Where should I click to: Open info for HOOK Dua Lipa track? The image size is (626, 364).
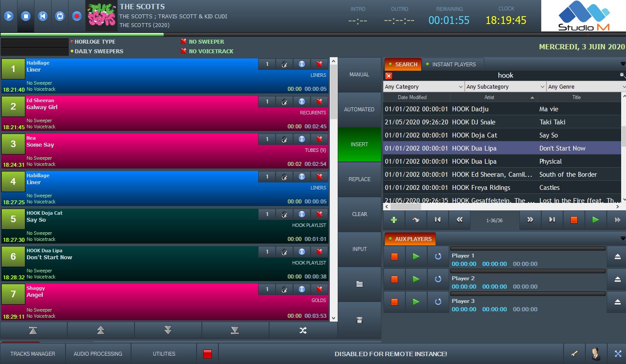(x=302, y=252)
